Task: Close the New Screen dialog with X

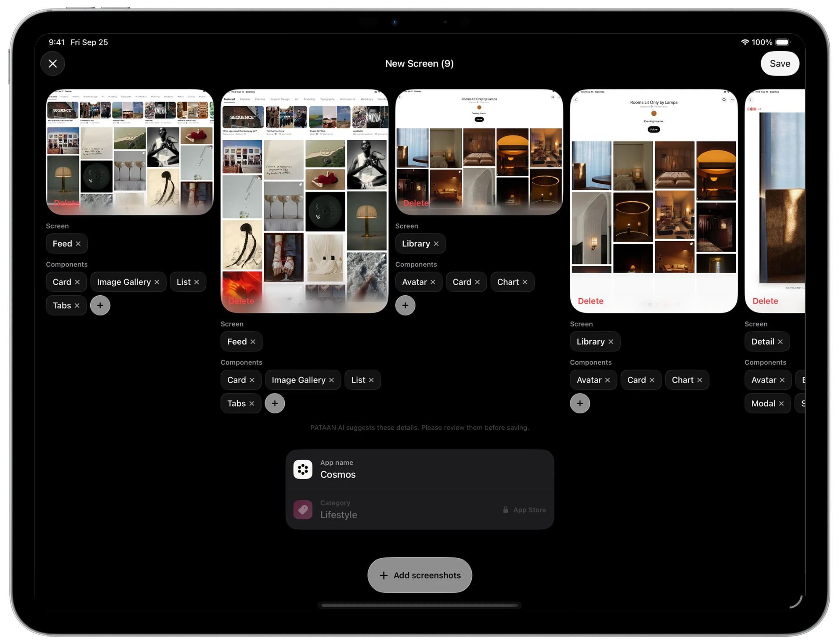Action: tap(52, 63)
